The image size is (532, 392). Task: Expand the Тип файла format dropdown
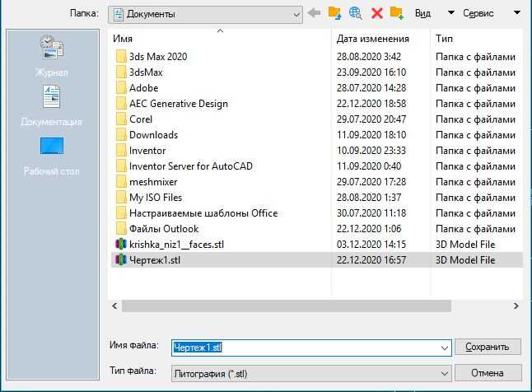click(445, 373)
